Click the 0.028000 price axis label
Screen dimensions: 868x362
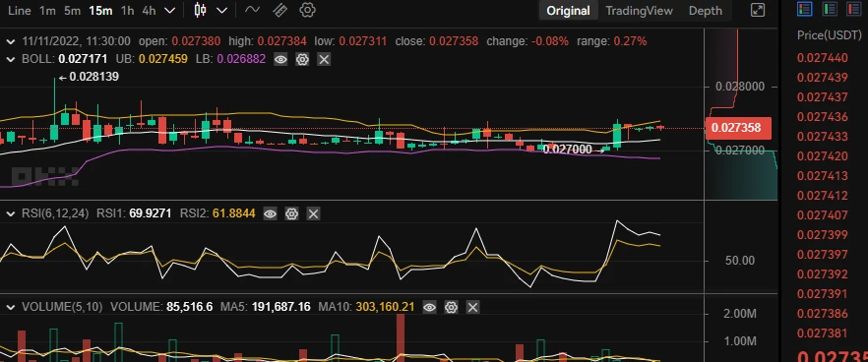coord(740,87)
